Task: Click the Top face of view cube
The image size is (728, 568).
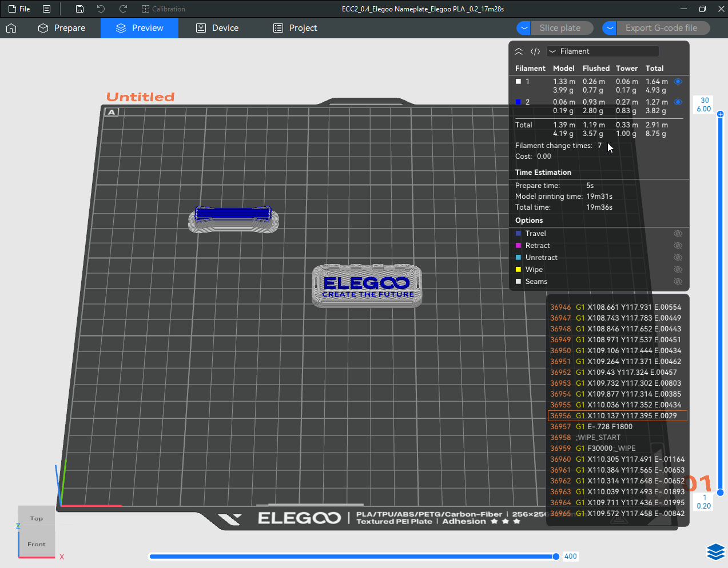Action: [x=37, y=518]
